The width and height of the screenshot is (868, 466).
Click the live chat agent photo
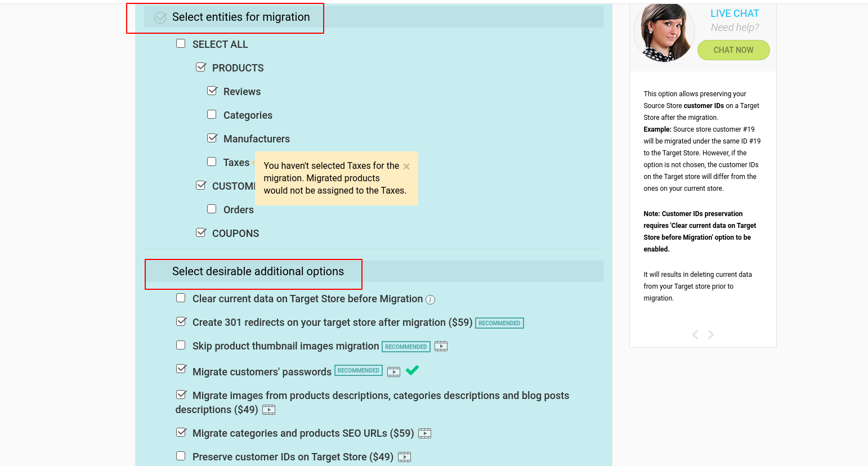(x=664, y=33)
